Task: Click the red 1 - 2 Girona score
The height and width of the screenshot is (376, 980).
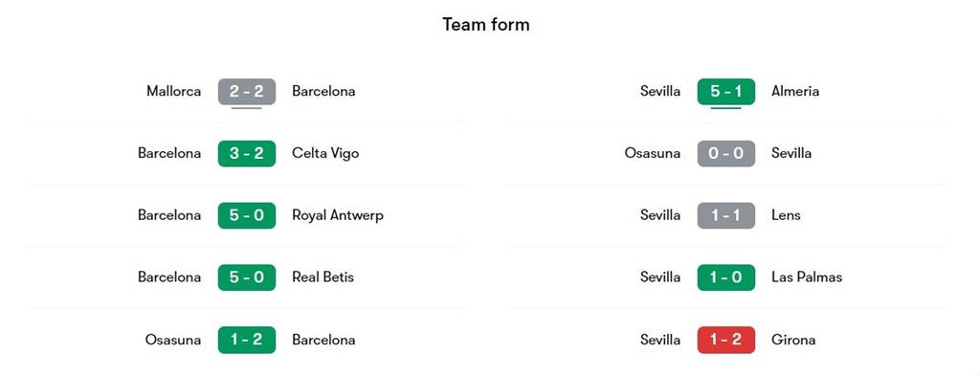Action: point(726,340)
